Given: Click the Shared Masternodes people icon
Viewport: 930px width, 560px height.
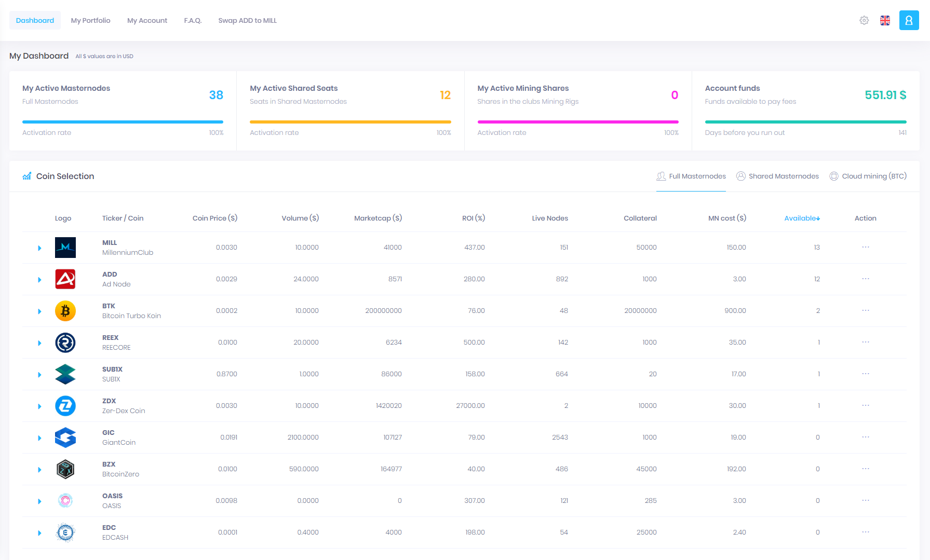Looking at the screenshot, I should point(741,176).
